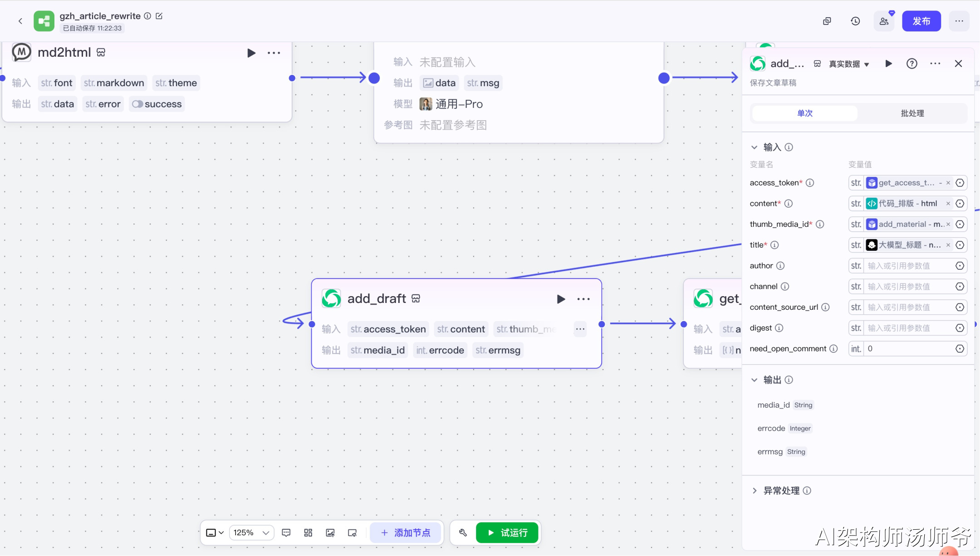Switch to the 批处理 tab
980x556 pixels.
912,113
